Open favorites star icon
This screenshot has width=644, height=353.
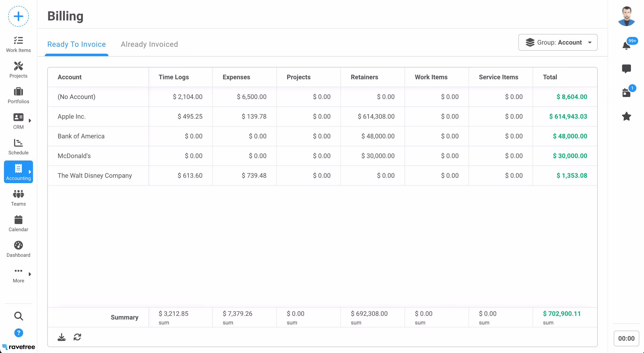[x=626, y=116]
